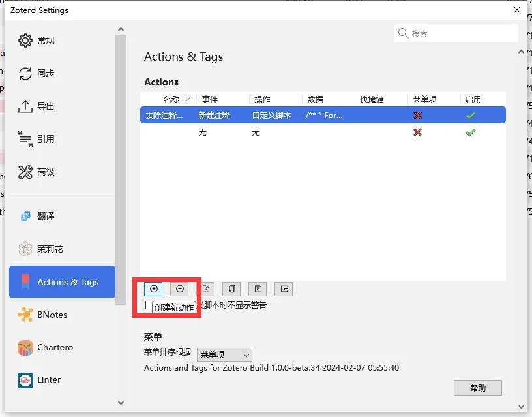Viewport: 532px width, 417px height.
Task: Open the 高级 advanced settings pane
Action: coord(62,172)
